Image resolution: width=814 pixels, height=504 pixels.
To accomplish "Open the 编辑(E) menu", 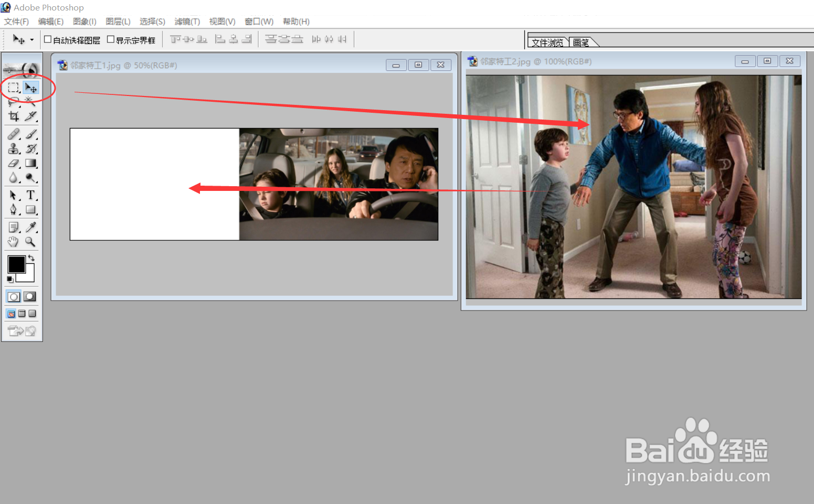I will [51, 22].
